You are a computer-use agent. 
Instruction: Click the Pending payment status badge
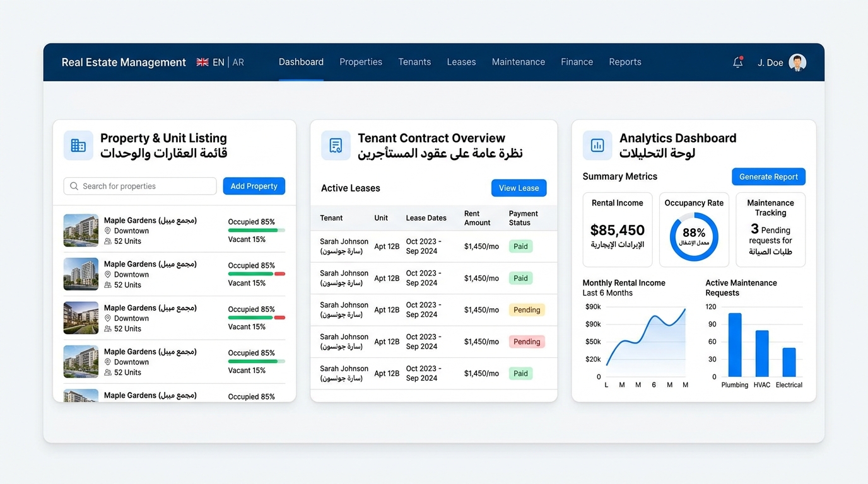point(527,309)
